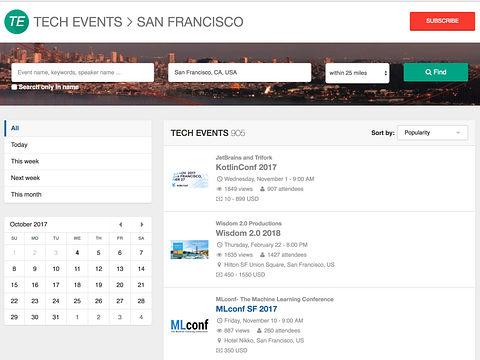Click the person icon beside 1427 attendees
Screen dimensions: 480x360
pos(263,255)
